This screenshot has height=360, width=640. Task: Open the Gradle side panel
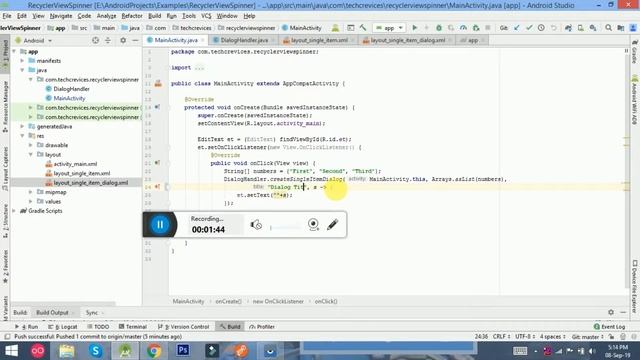635,52
